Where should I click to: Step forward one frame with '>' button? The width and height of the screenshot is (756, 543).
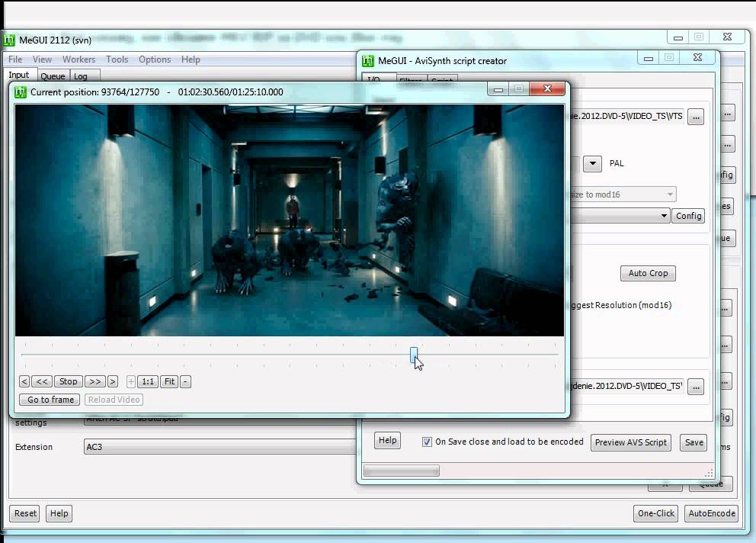(113, 381)
